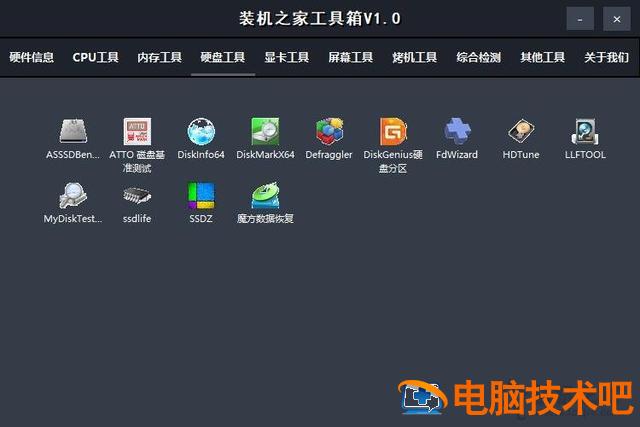
Task: Open 魔方数据恢复 recovery tool
Action: point(265,195)
